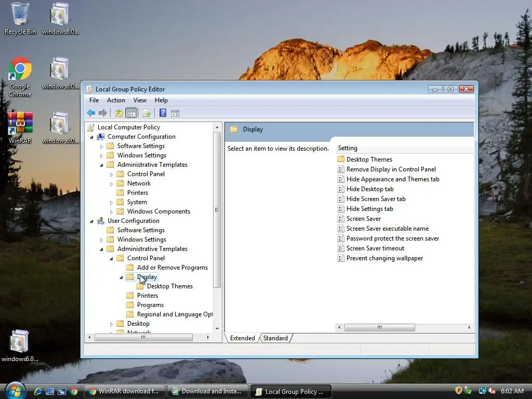This screenshot has width=532, height=399.
Task: Collapse the Computer Configuration tree node
Action: 91,137
